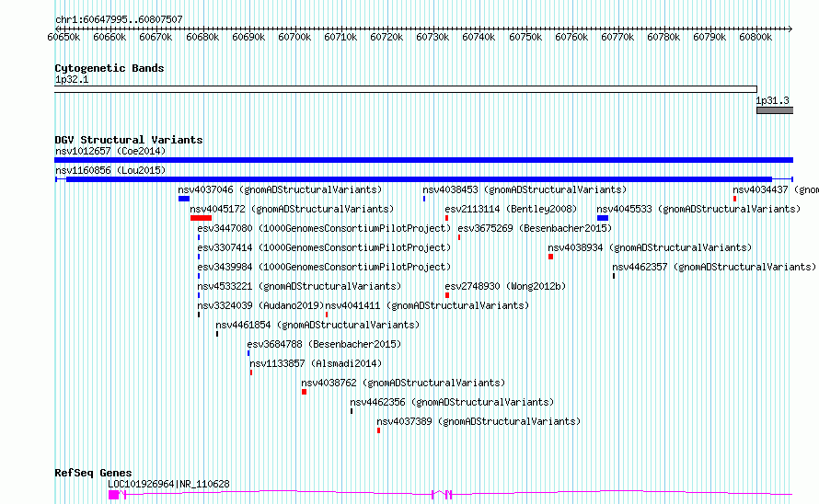Click the nsv1160856 (Lou2015) label
The height and width of the screenshot is (504, 819).
pos(110,171)
